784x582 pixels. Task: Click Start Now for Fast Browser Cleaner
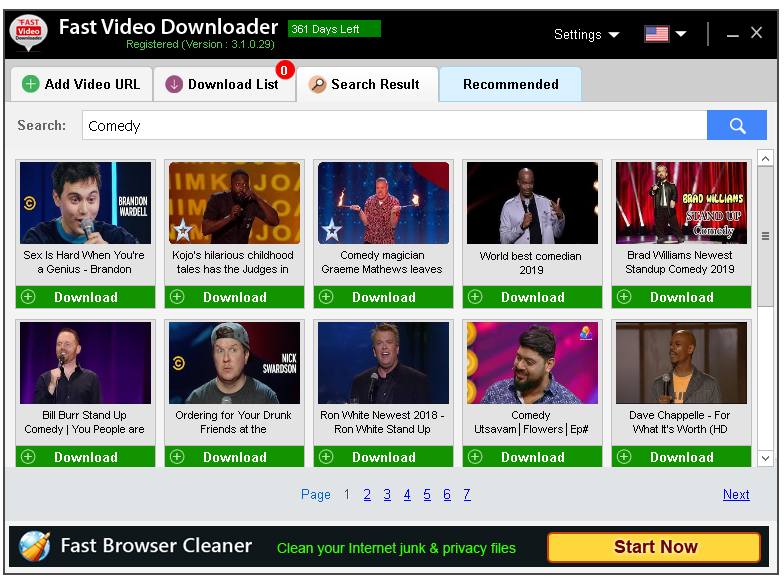pyautogui.click(x=654, y=546)
